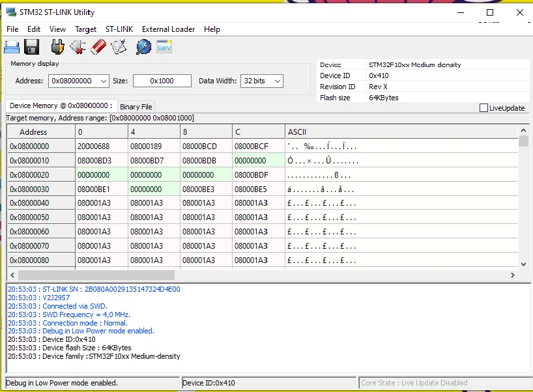Click the Program verify toolbar icon
The width and height of the screenshot is (533, 392).
coord(119,47)
